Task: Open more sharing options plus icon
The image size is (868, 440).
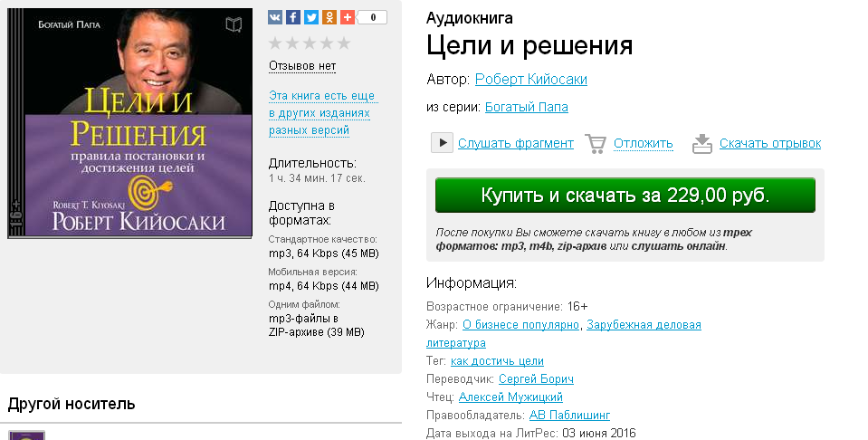Action: click(347, 17)
